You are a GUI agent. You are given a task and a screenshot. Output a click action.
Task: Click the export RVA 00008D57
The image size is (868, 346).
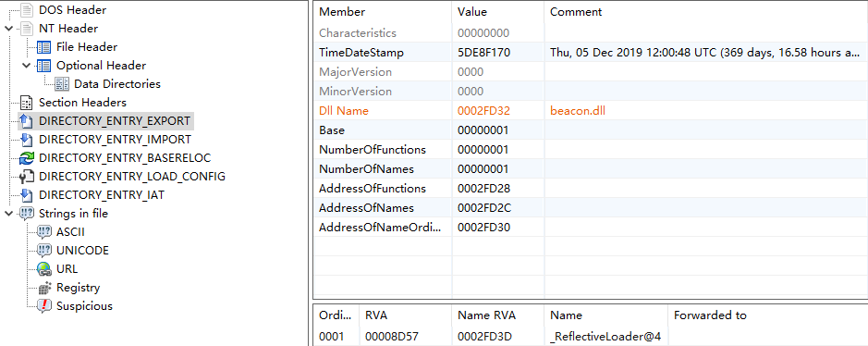tap(391, 337)
